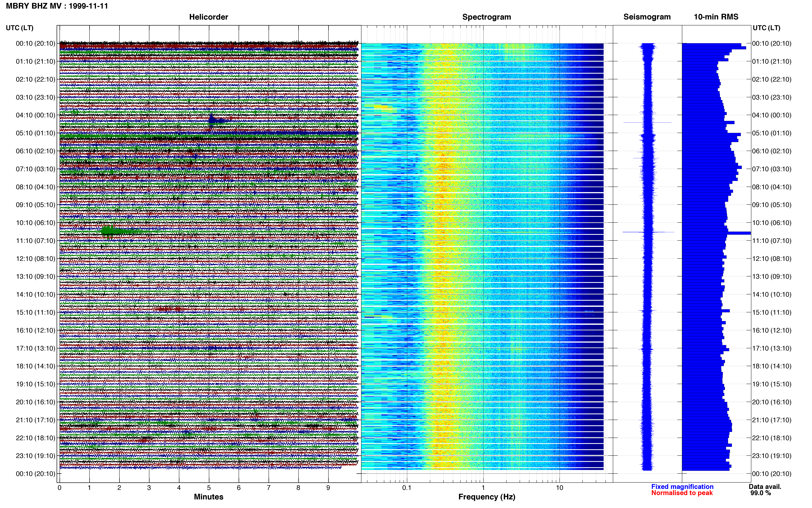Select the 10-min RMS panel heading

click(716, 17)
